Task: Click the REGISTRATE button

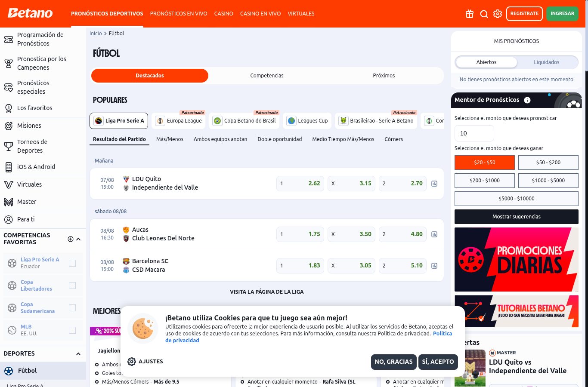Action: [524, 14]
